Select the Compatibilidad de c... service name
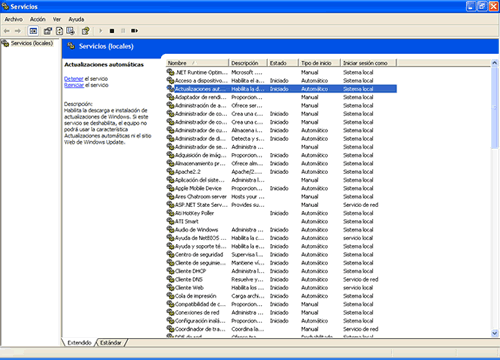 (x=200, y=304)
